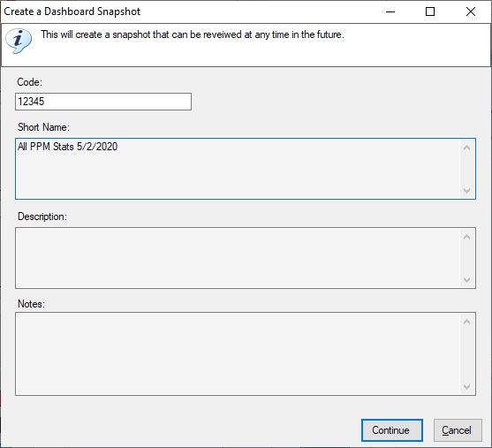Click Notes scrollbar up arrow
The image size is (492, 448).
pos(466,322)
